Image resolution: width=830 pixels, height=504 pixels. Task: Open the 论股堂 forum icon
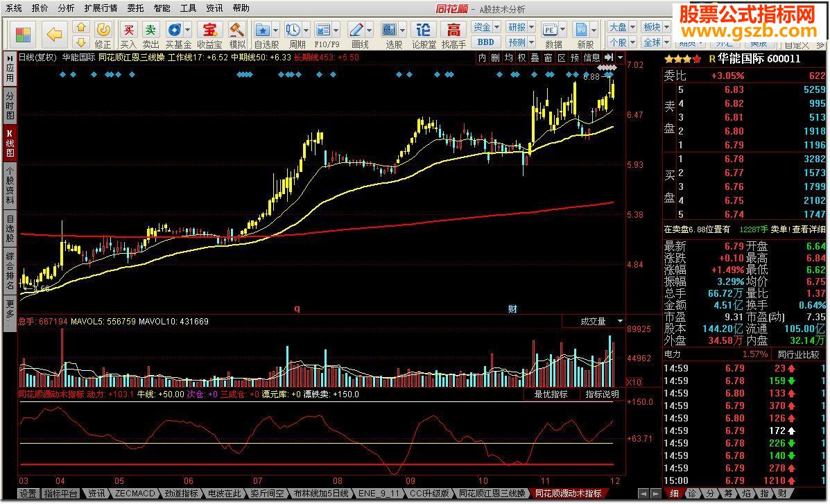[x=424, y=35]
